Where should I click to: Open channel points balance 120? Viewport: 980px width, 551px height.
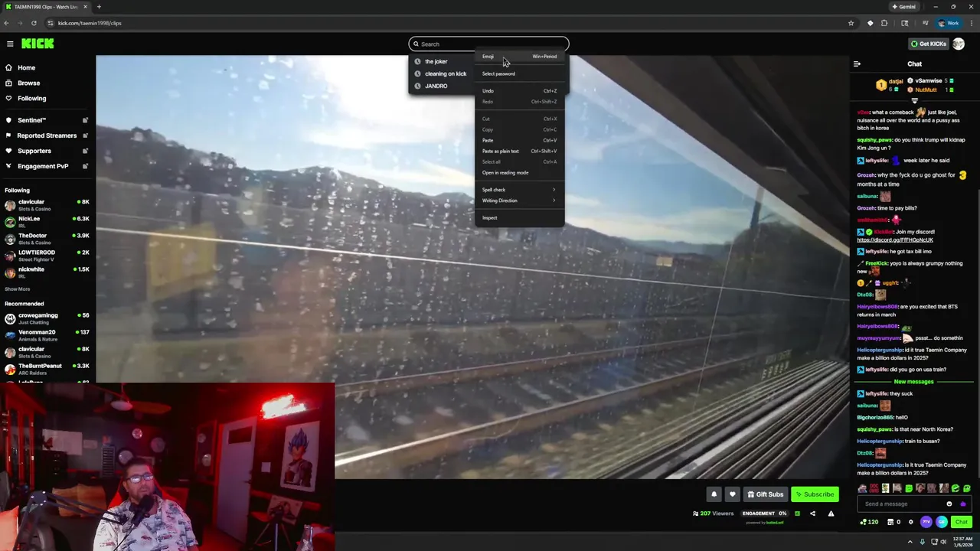pos(869,522)
